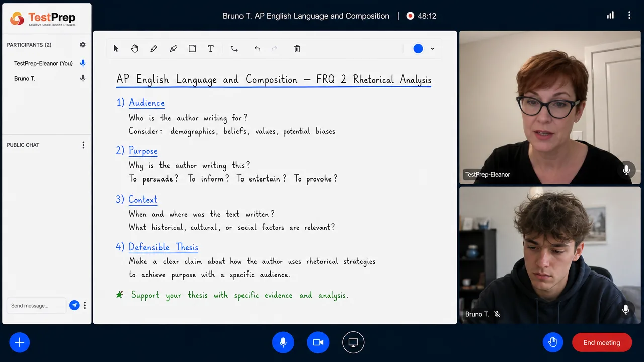Share your screen
Image resolution: width=644 pixels, height=362 pixels.
[353, 342]
